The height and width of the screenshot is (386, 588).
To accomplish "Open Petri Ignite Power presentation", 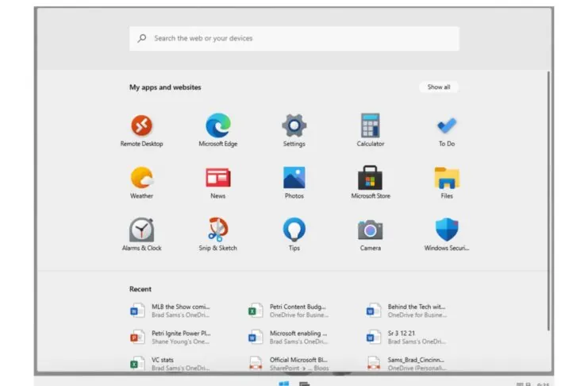I will [x=170, y=338].
